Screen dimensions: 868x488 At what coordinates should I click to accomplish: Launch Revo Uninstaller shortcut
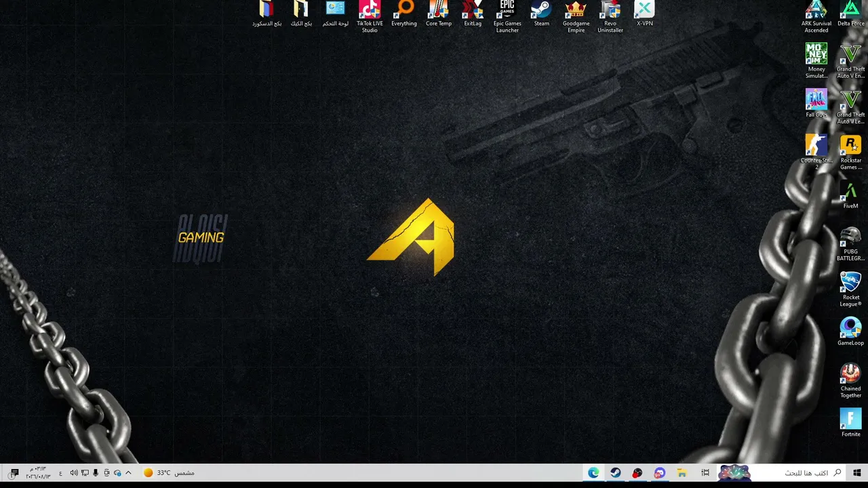pos(610,17)
